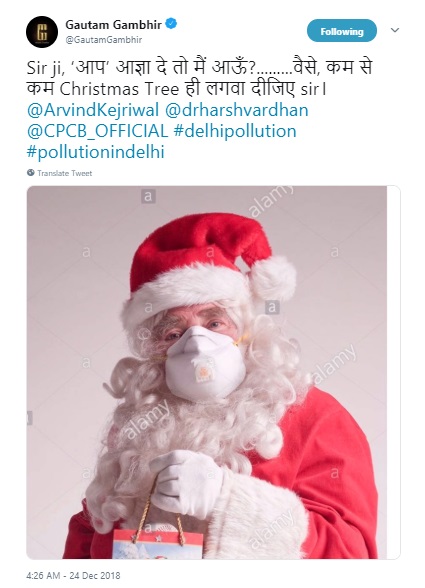Click the alamy watermark top of photo

pyautogui.click(x=270, y=201)
